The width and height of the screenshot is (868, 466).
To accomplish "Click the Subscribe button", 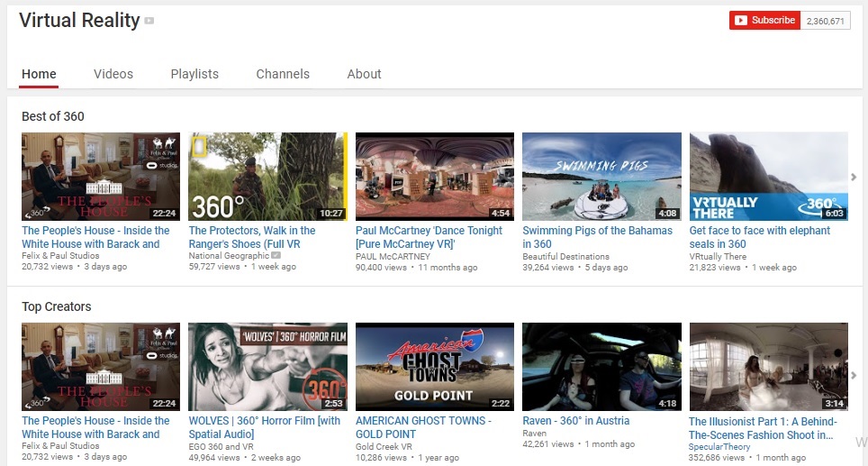I will pos(764,21).
